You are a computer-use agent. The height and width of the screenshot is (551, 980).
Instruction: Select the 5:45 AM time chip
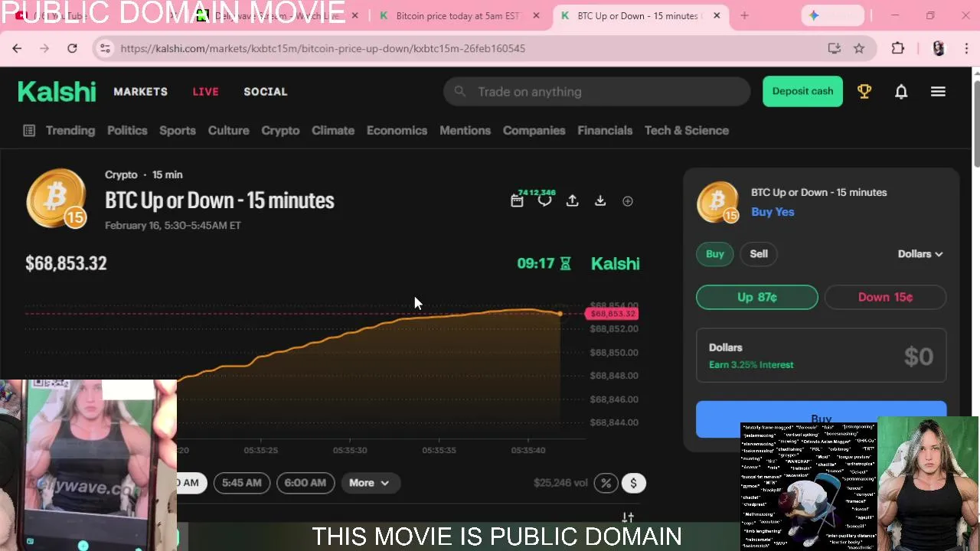[x=242, y=483]
